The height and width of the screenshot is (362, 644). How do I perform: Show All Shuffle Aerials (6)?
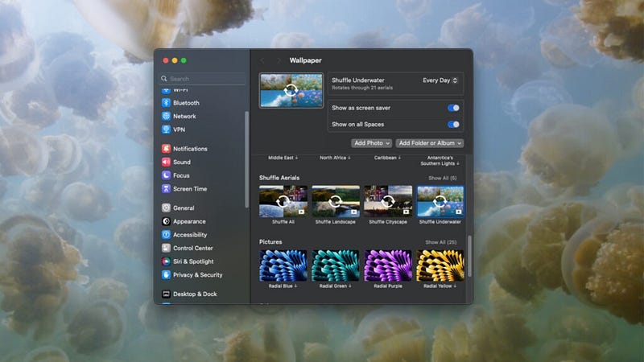[x=442, y=178]
